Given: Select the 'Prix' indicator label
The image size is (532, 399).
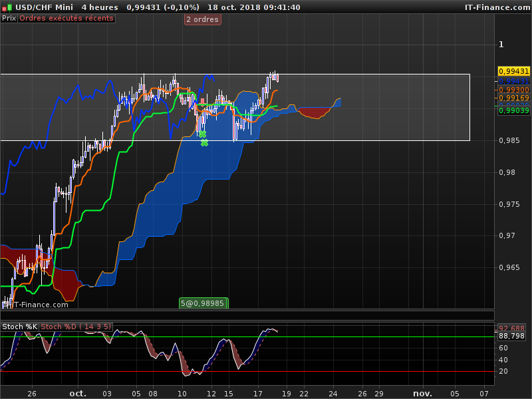Looking at the screenshot, I should point(9,19).
